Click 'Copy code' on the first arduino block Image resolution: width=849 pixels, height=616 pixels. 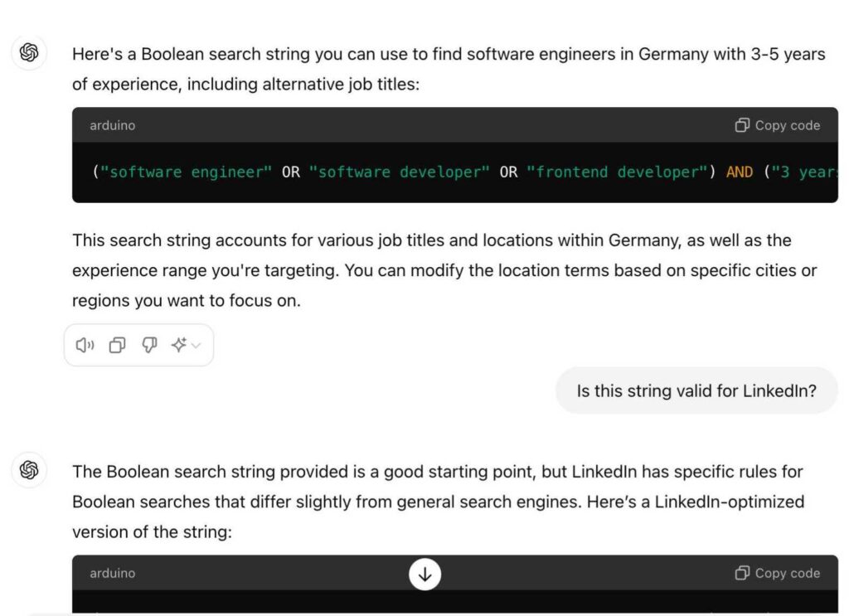(787, 125)
